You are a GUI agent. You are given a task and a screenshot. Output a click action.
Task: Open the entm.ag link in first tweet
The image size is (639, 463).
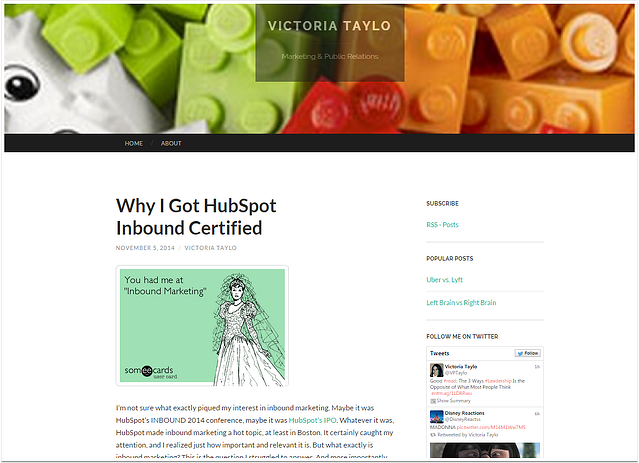452,393
